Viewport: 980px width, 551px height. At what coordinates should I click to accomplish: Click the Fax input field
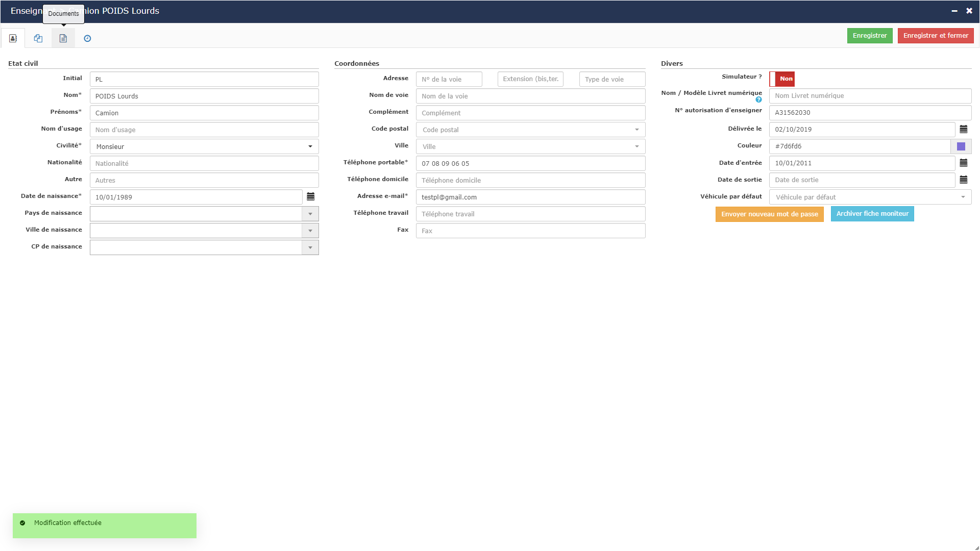530,231
